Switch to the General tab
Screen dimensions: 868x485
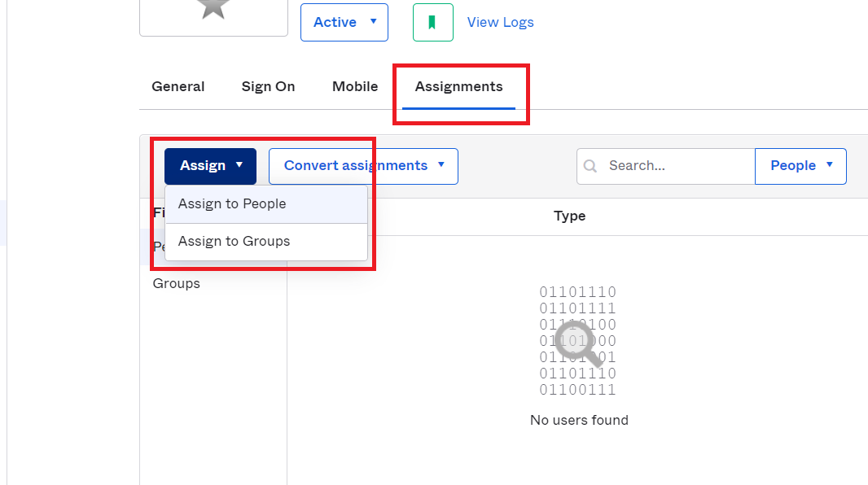(178, 87)
